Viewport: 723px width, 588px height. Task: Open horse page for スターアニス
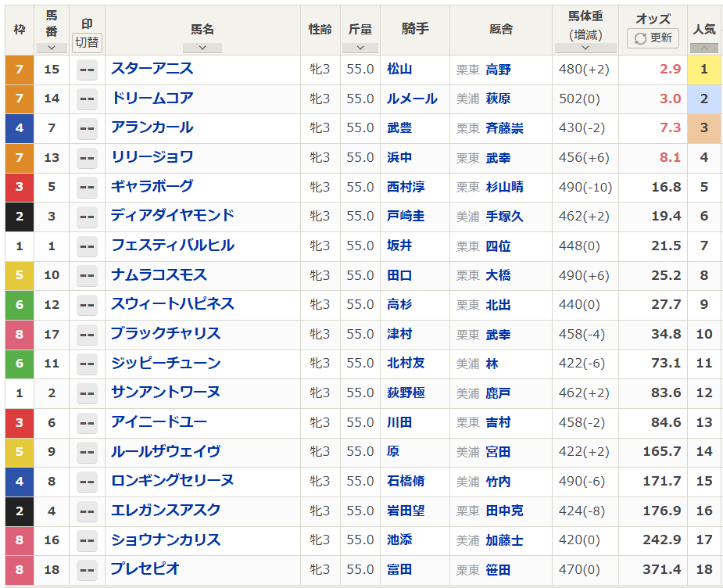152,68
